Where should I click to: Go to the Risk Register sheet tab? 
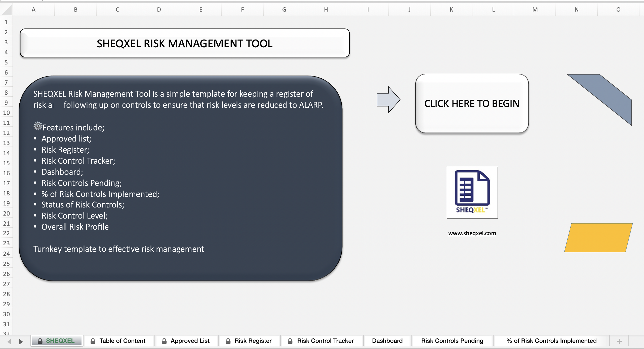pos(249,341)
